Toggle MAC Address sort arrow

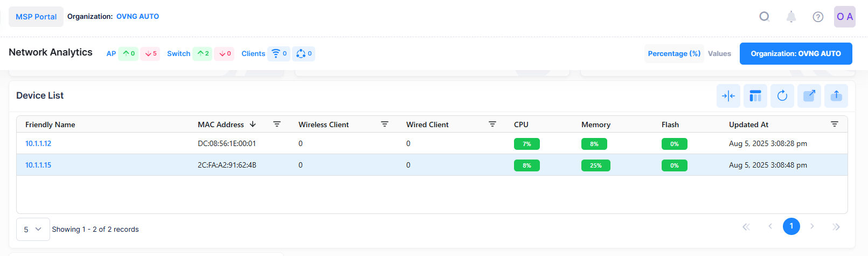coord(253,124)
